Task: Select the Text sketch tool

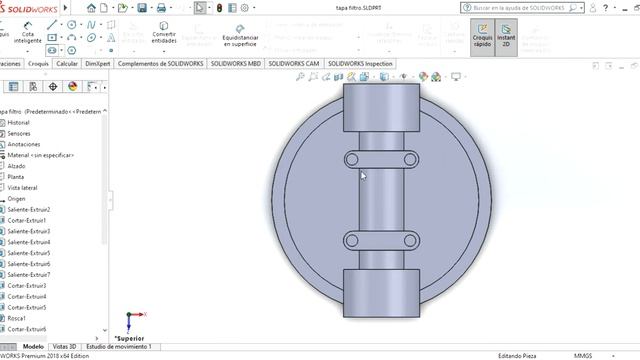Action: pyautogui.click(x=111, y=38)
